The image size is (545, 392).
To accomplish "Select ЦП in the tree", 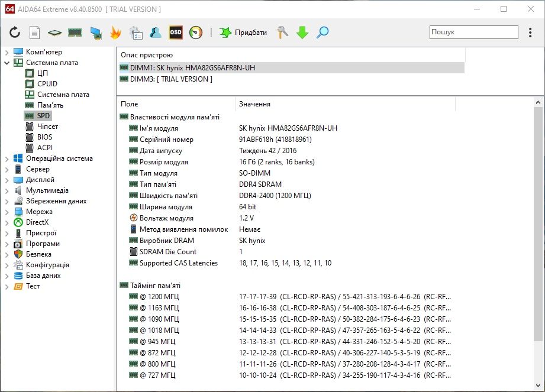I will (x=43, y=73).
